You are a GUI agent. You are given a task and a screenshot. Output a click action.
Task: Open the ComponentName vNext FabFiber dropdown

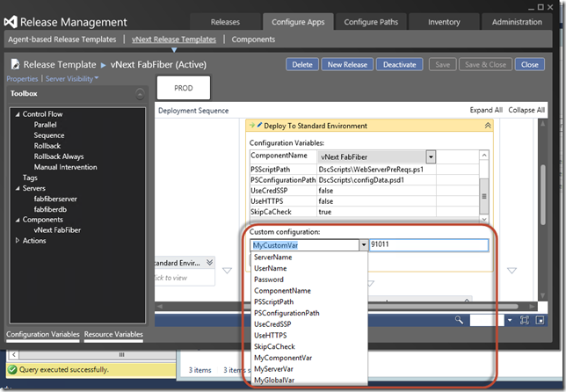431,156
